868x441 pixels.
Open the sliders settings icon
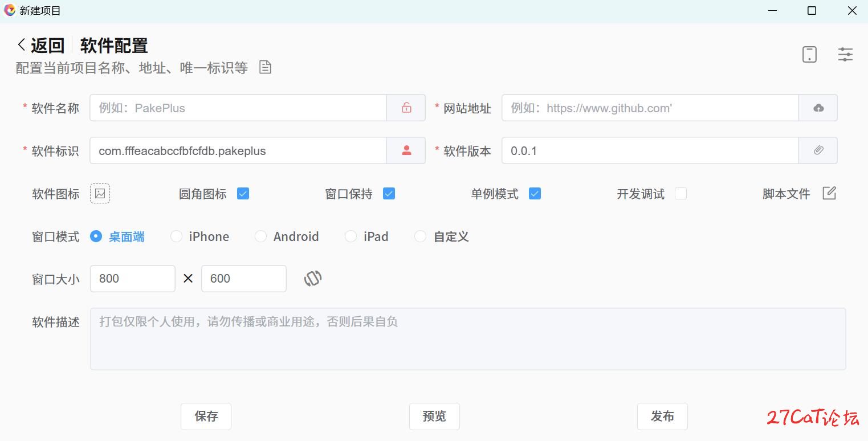[x=845, y=54]
